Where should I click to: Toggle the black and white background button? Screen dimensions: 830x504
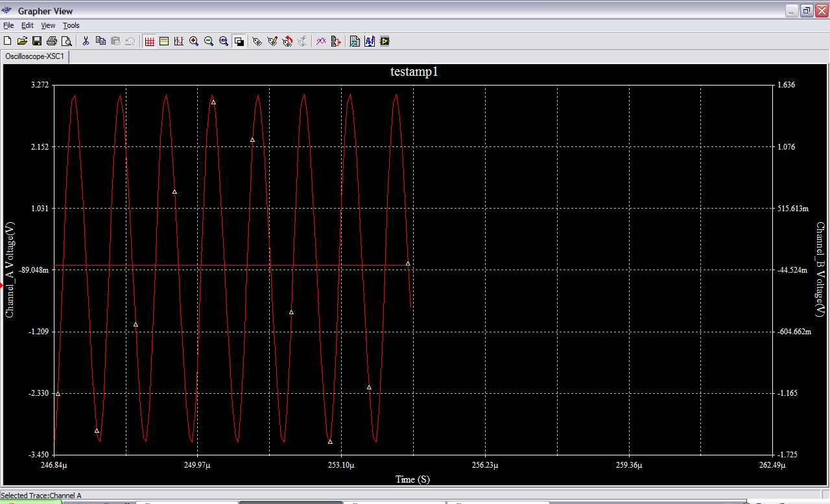coord(239,41)
